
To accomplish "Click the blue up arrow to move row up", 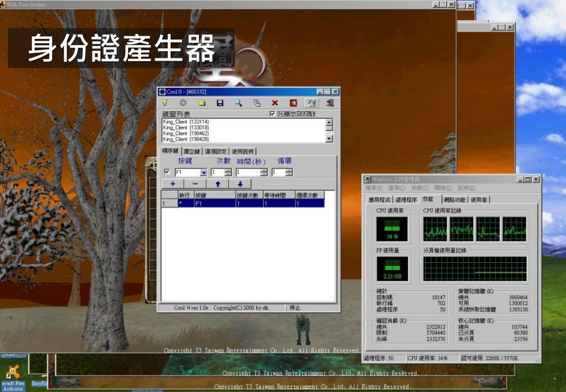I will (x=217, y=184).
